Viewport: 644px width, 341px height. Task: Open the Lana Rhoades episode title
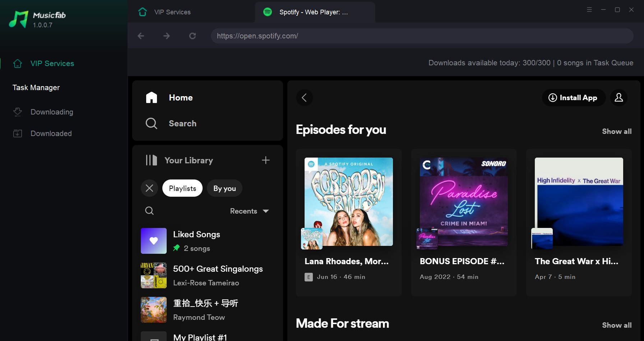coord(347,261)
